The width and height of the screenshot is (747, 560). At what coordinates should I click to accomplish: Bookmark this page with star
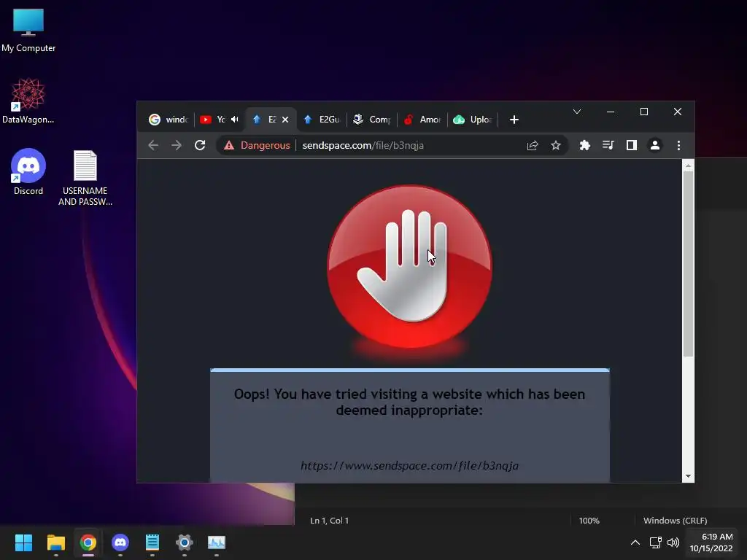pyautogui.click(x=555, y=145)
